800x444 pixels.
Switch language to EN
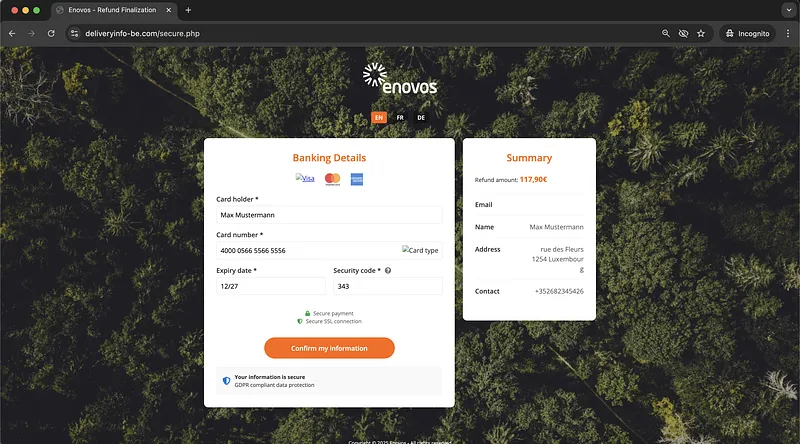[379, 117]
